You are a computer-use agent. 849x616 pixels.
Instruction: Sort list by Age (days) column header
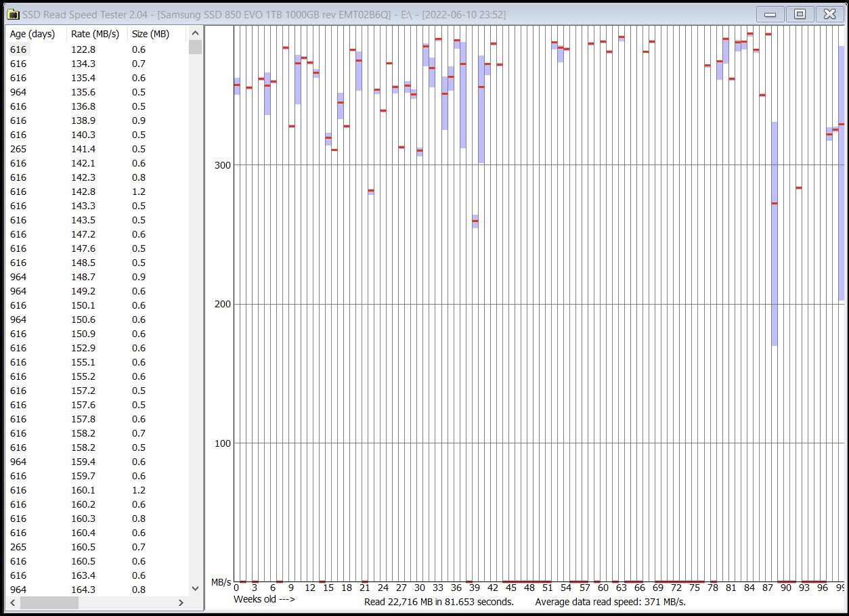coord(36,34)
